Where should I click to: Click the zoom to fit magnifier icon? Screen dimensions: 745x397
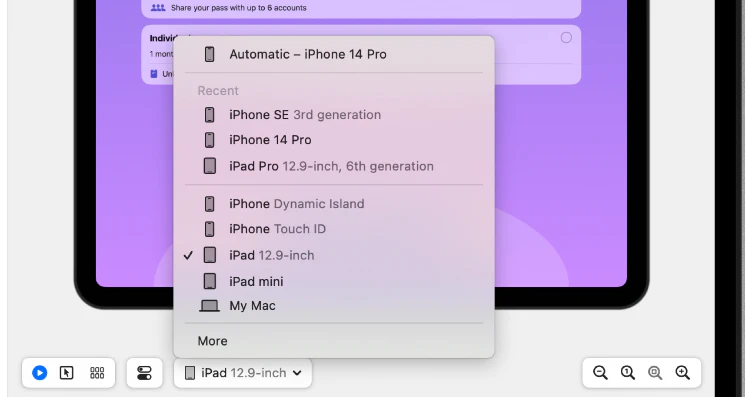coord(655,373)
